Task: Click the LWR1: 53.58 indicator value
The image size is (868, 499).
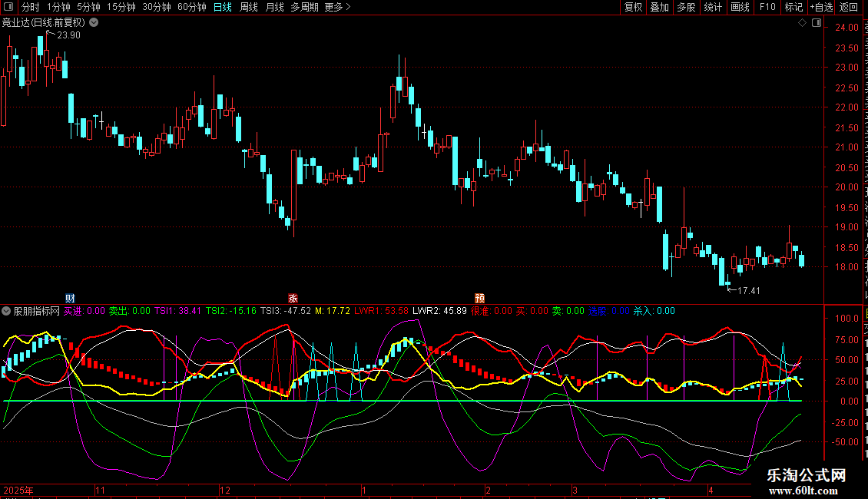Action: point(382,311)
